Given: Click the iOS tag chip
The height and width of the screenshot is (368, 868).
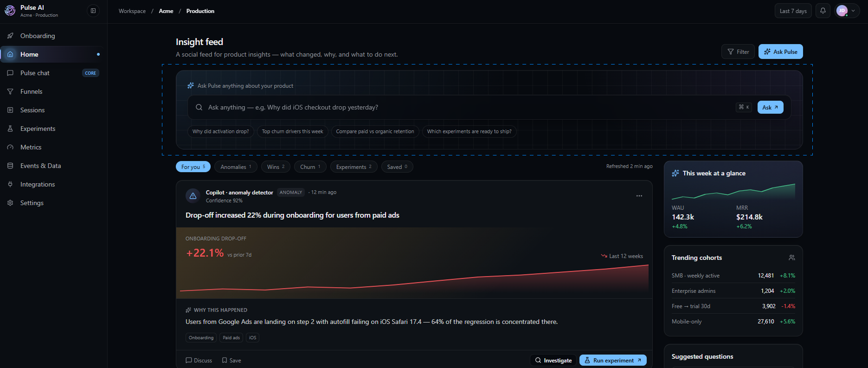Looking at the screenshot, I should point(252,338).
